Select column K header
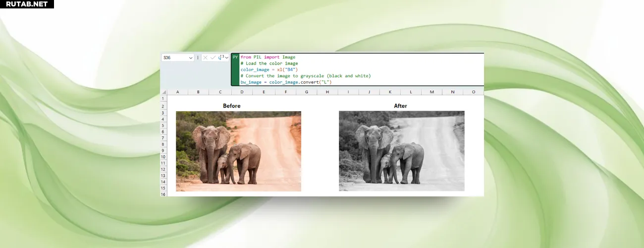The width and height of the screenshot is (644, 248). coord(390,92)
